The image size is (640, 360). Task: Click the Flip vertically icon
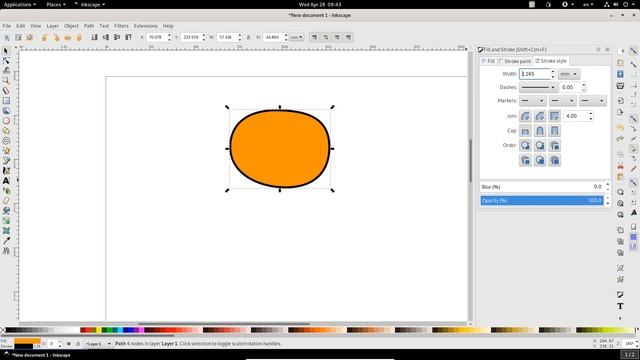click(x=79, y=37)
